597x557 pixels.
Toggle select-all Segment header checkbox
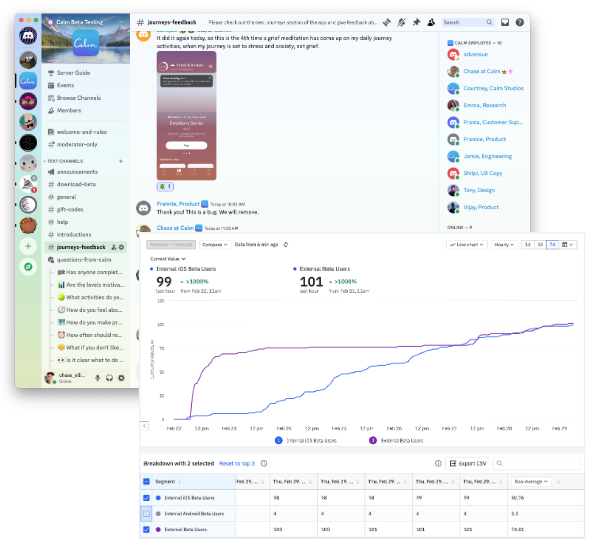146,482
